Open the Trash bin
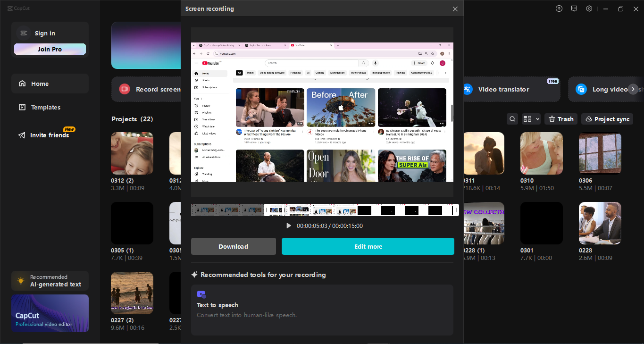This screenshot has height=344, width=644. (x=560, y=118)
